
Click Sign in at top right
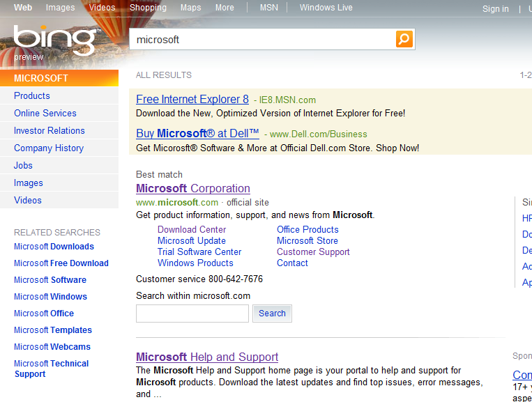coord(495,9)
